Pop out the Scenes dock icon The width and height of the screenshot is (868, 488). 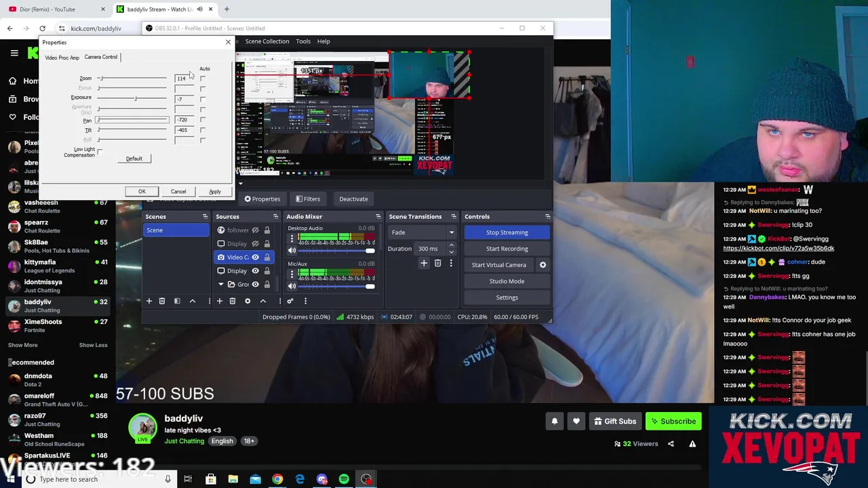tap(205, 217)
